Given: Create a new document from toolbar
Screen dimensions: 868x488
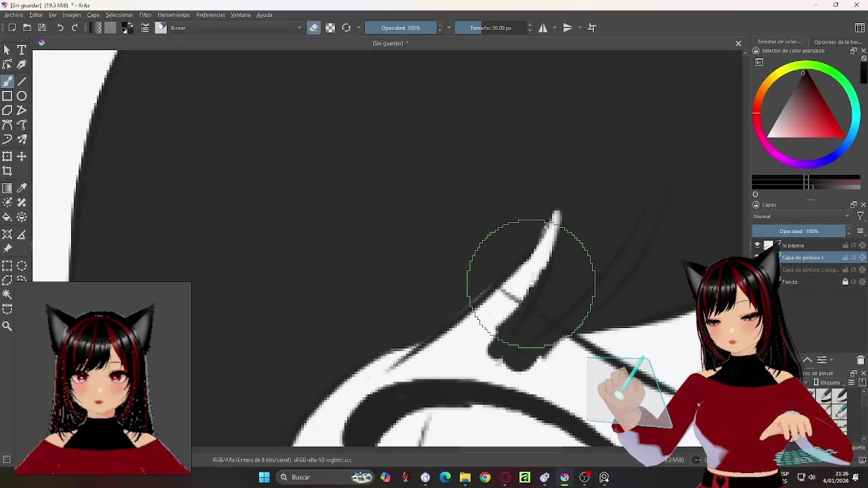Looking at the screenshot, I should (x=12, y=28).
